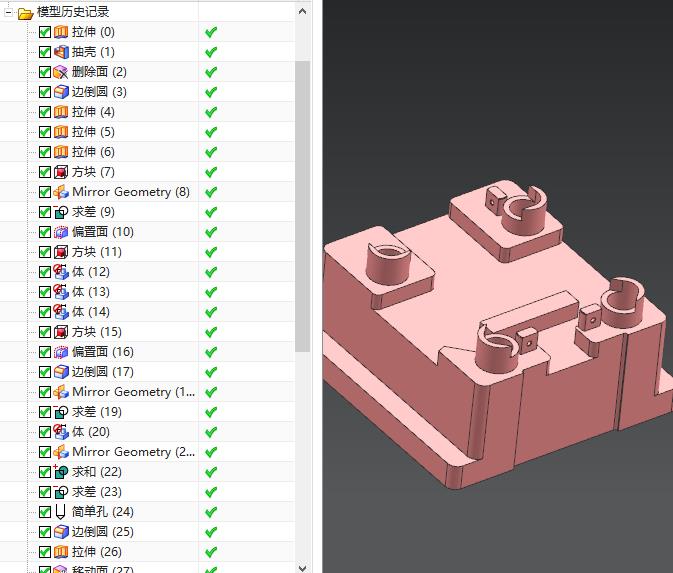Uncheck the 偏置面 (10) checkbox
The image size is (673, 573).
tap(45, 232)
